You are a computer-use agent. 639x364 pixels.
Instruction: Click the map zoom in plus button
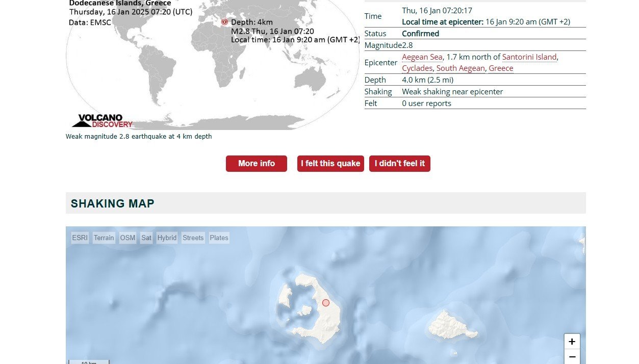point(572,342)
